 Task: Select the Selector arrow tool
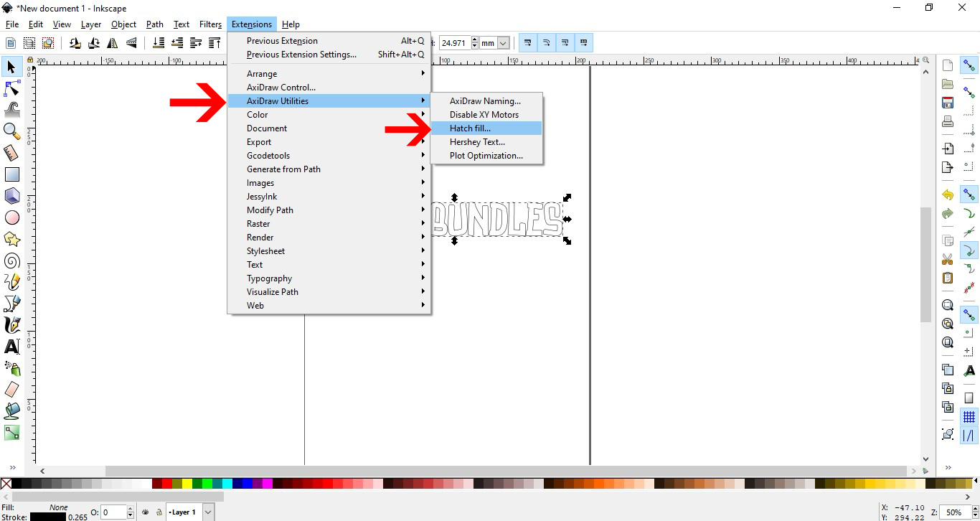pos(11,67)
